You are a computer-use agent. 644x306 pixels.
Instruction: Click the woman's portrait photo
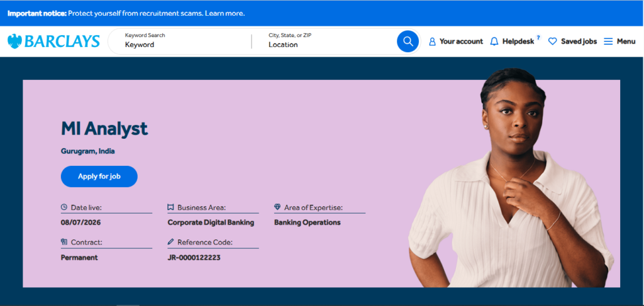(511, 177)
